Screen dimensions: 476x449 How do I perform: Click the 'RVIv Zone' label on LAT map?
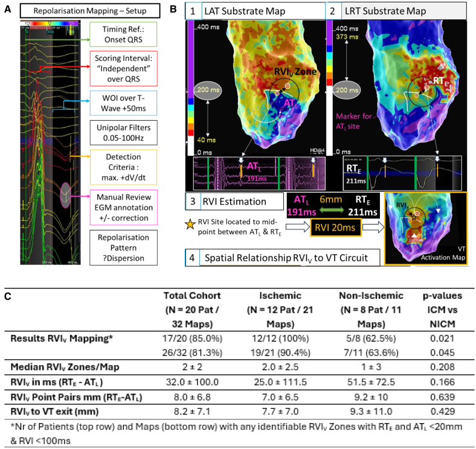click(x=295, y=72)
